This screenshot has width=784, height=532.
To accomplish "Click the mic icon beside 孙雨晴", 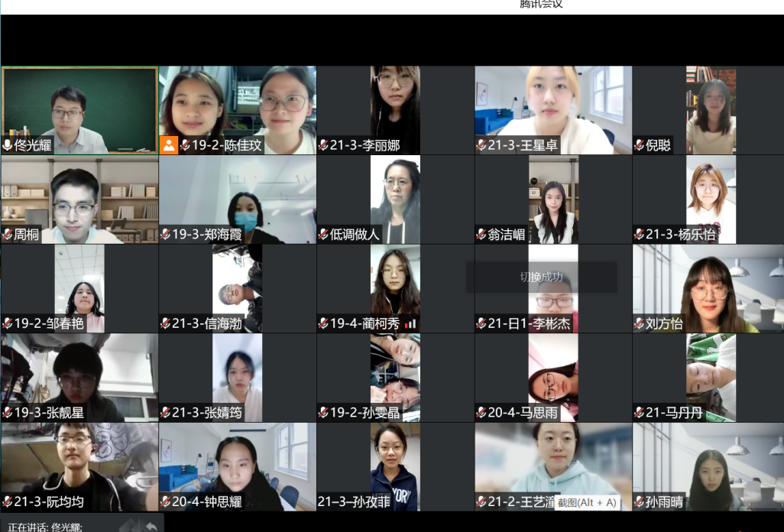I will (640, 502).
